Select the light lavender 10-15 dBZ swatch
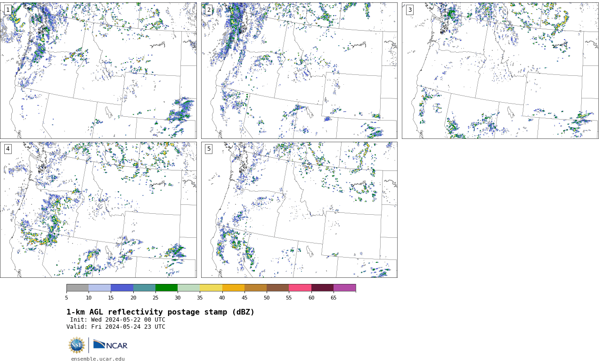 point(99,288)
